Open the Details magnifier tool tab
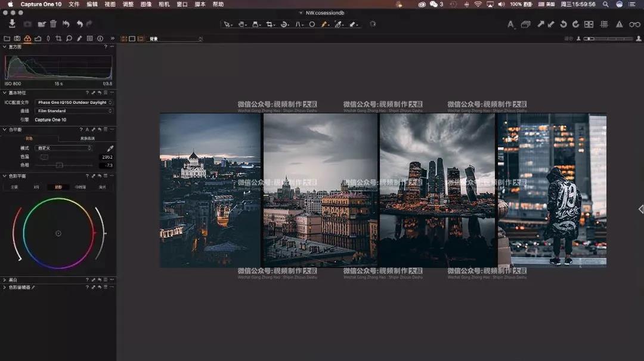This screenshot has height=361, width=644. coord(69,38)
